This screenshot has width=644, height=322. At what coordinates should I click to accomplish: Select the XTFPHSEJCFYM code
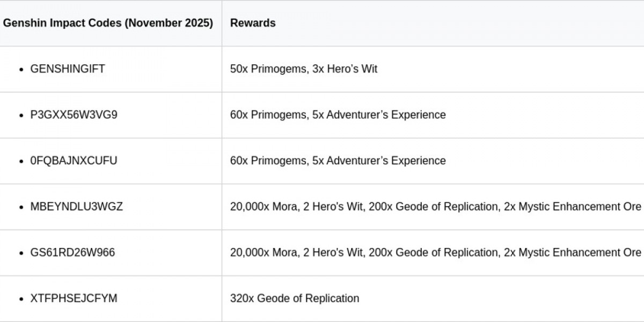74,298
